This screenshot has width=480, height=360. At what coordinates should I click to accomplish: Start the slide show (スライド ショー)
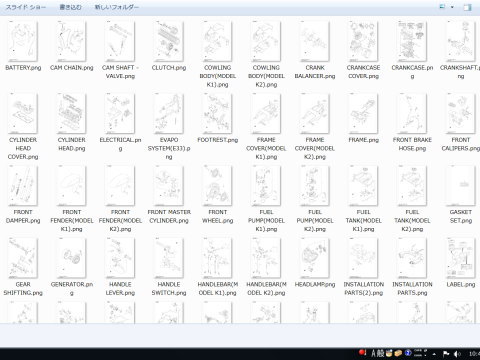[x=26, y=7]
